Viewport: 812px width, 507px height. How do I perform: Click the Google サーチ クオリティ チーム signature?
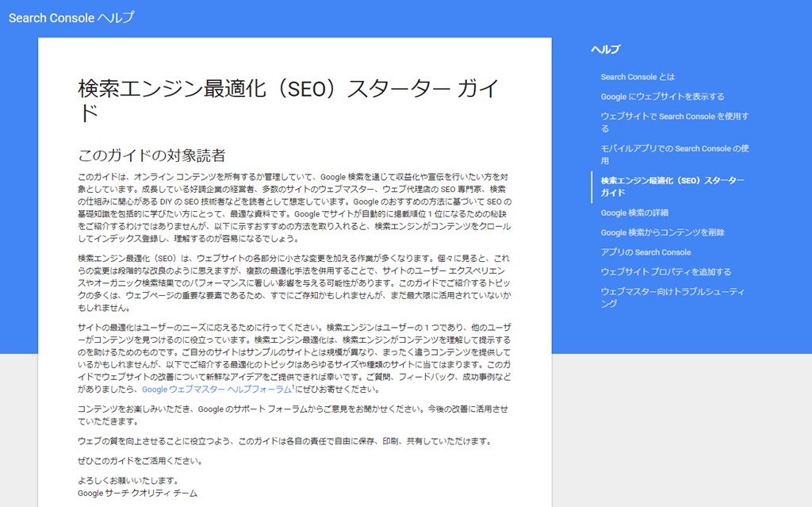click(137, 493)
